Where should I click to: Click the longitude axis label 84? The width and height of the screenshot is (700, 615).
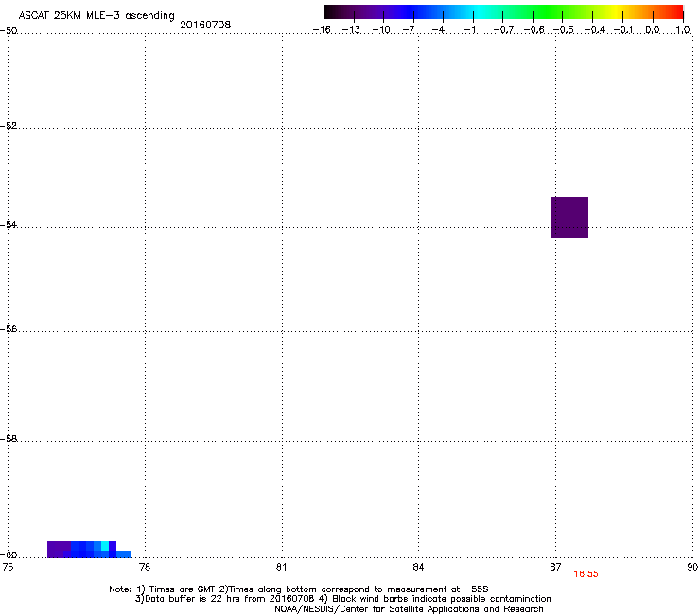pos(418,567)
